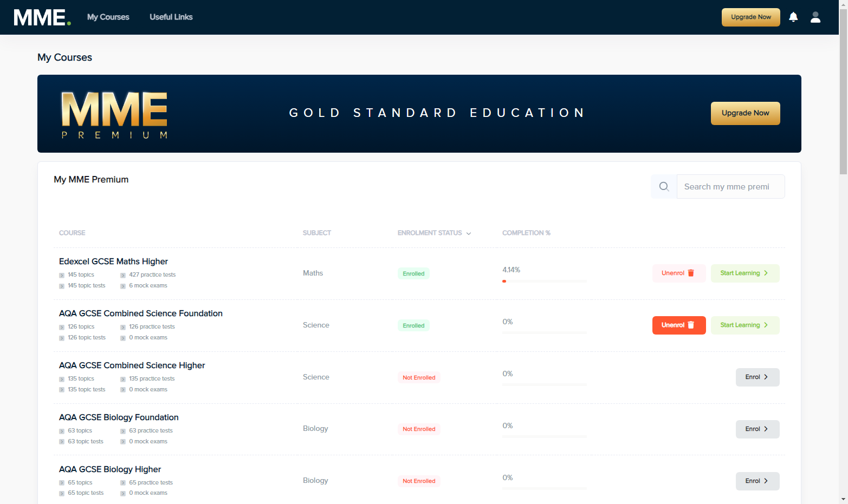Enrol in AQA GCSE Biology Foundation
This screenshot has height=504, width=848.
point(758,429)
